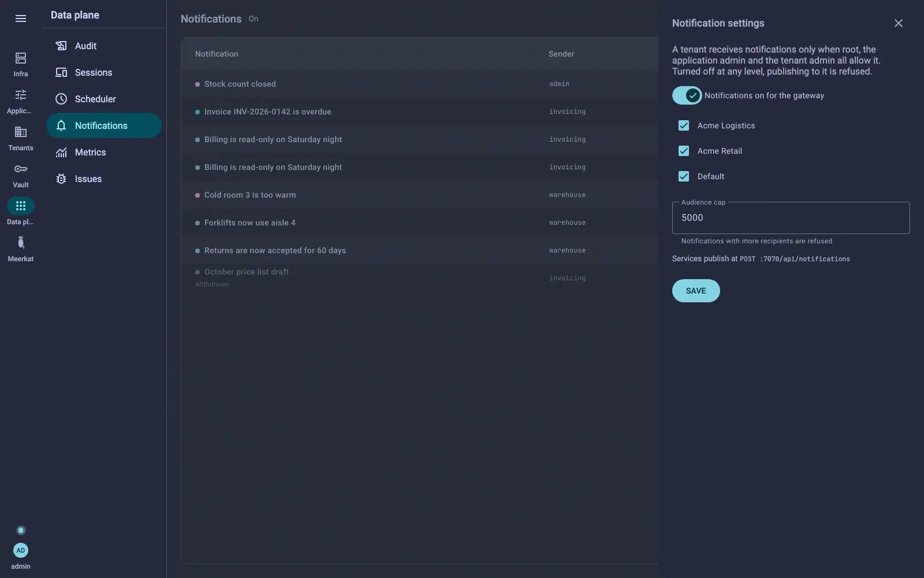Click the Scheduler clock icon
Image resolution: width=924 pixels, height=578 pixels.
tap(61, 99)
